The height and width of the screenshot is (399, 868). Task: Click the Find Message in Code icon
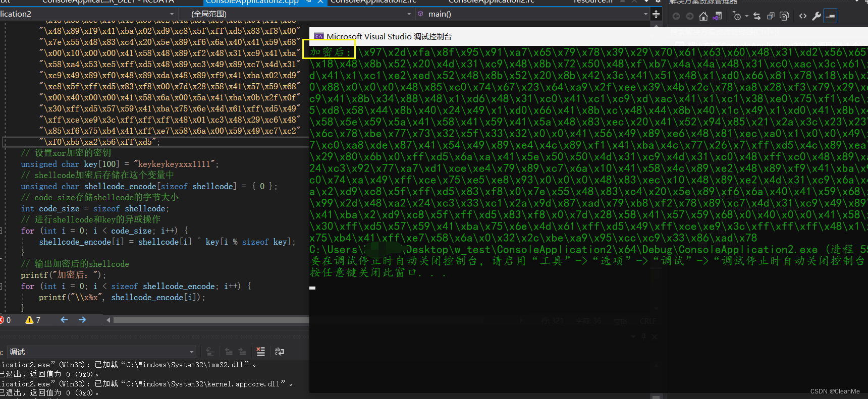point(210,352)
